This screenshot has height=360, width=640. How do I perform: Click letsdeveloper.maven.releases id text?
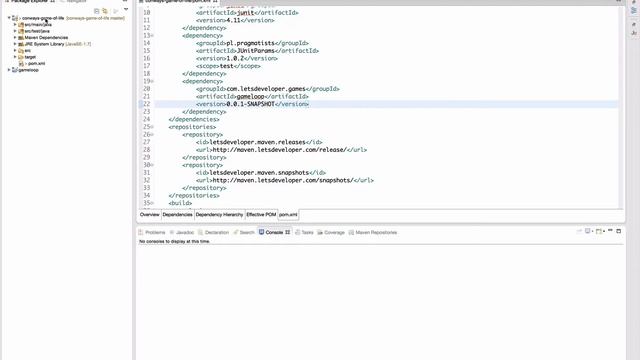coord(258,142)
